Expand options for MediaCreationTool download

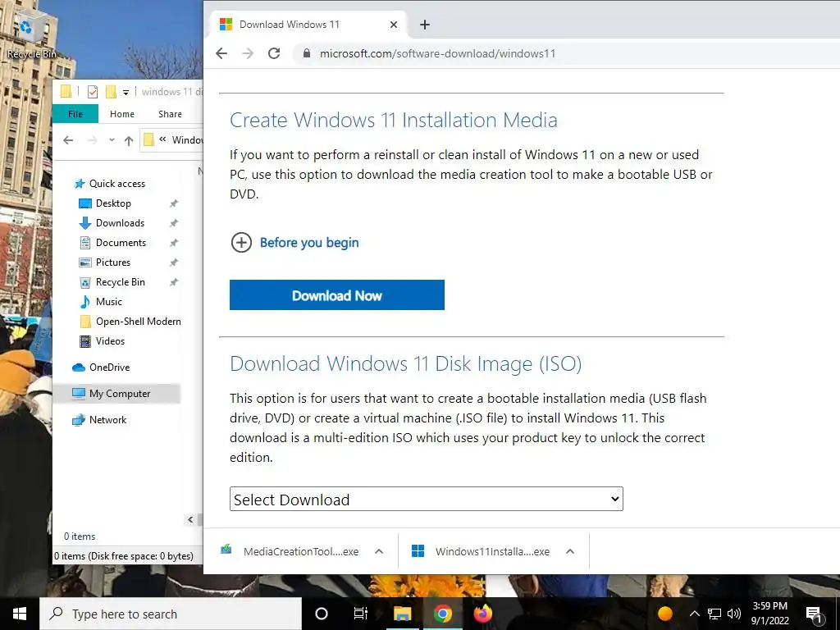379,551
